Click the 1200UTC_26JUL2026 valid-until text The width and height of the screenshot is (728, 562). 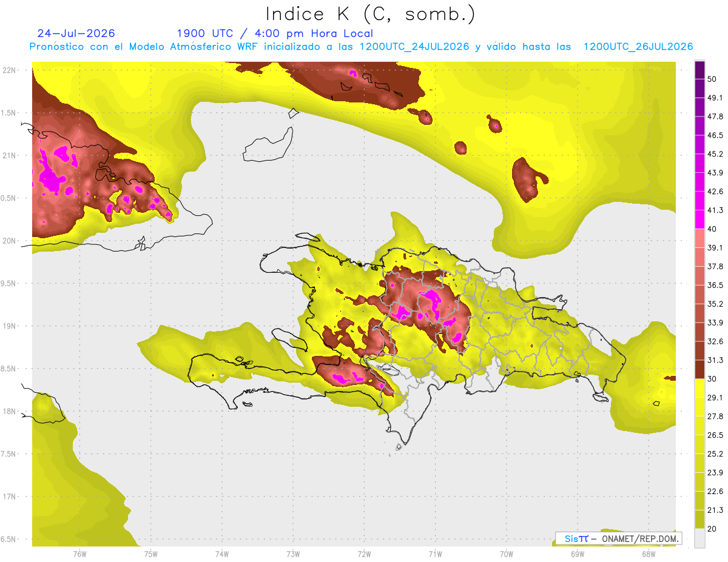[x=638, y=47]
